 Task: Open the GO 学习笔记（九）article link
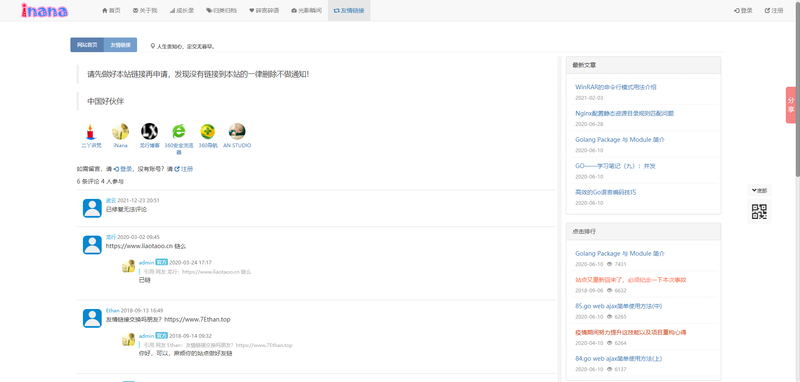615,166
